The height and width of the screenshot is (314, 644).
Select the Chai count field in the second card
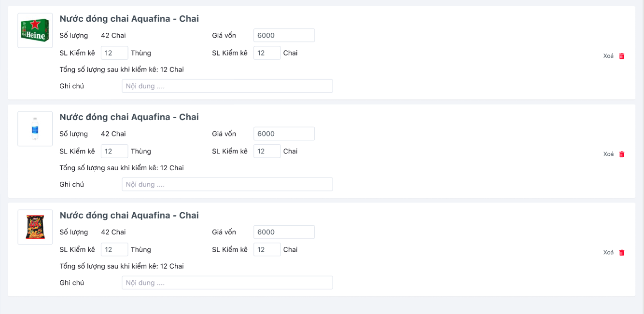click(267, 151)
